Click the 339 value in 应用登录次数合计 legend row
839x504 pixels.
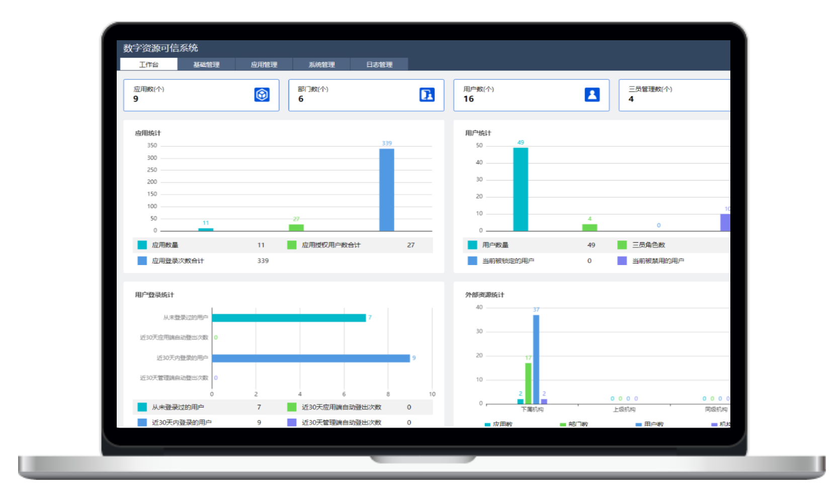263,261
